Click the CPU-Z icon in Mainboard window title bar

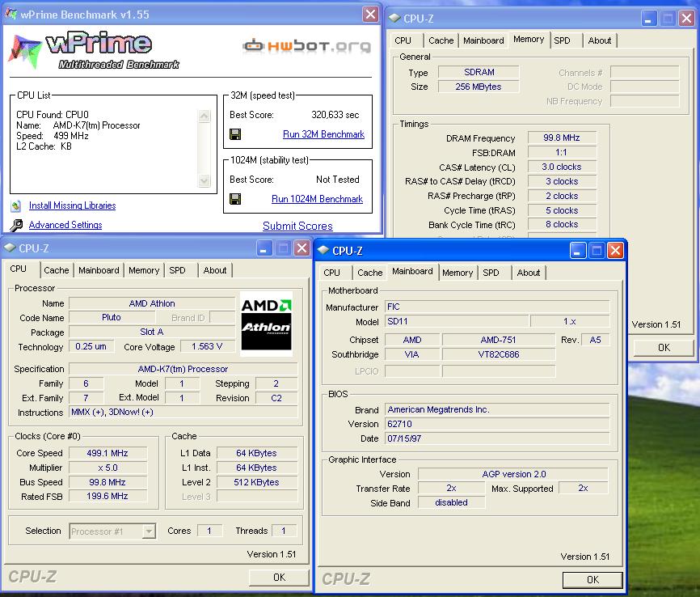(323, 251)
